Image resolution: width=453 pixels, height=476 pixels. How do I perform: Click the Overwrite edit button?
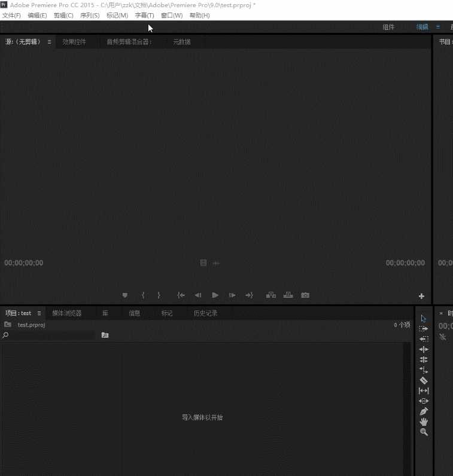click(288, 295)
